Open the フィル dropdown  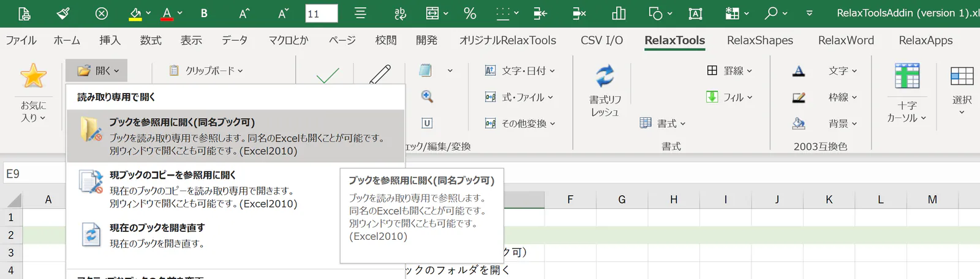(x=729, y=97)
